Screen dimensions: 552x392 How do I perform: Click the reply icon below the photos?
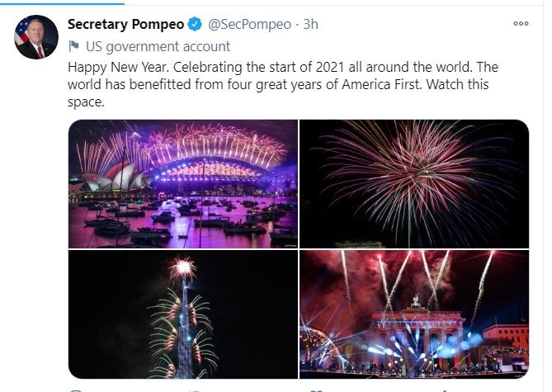click(x=76, y=390)
